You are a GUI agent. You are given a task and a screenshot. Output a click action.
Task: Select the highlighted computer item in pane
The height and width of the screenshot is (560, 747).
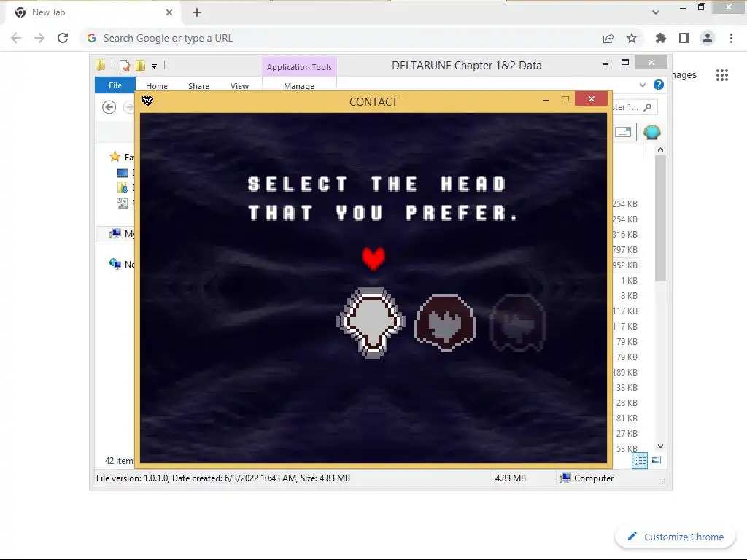point(115,233)
